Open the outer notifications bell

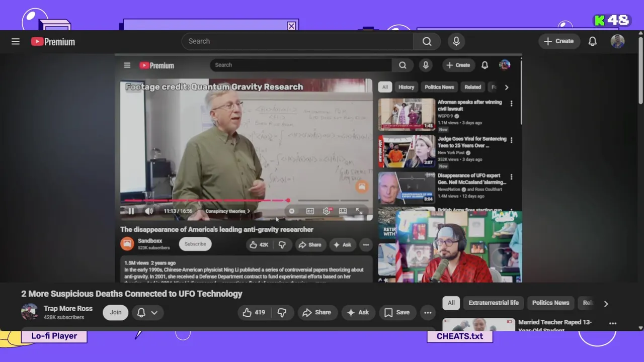[x=593, y=41]
